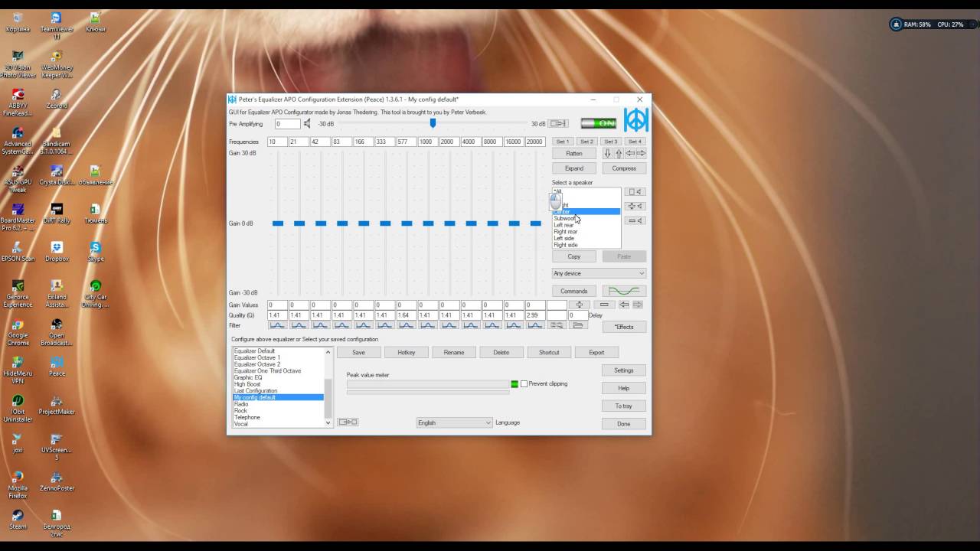Click the Peace logo icon
This screenshot has height=551, width=980.
point(635,120)
